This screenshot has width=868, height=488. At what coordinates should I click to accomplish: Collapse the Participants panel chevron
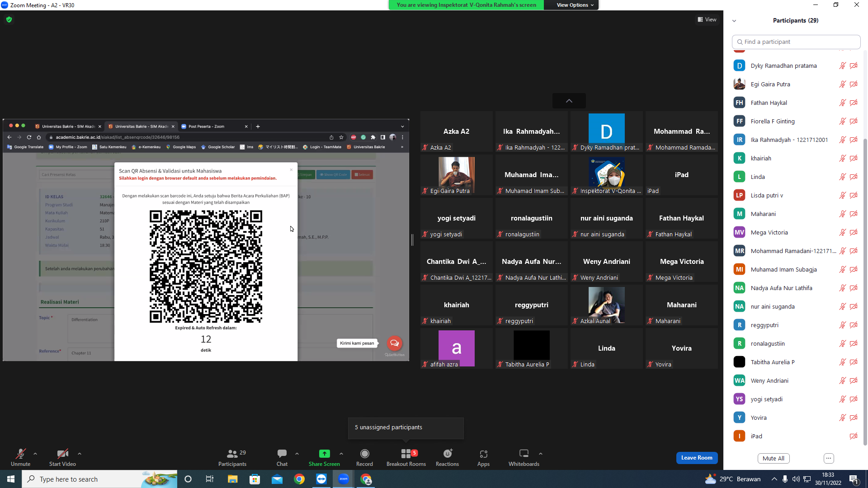coord(734,21)
